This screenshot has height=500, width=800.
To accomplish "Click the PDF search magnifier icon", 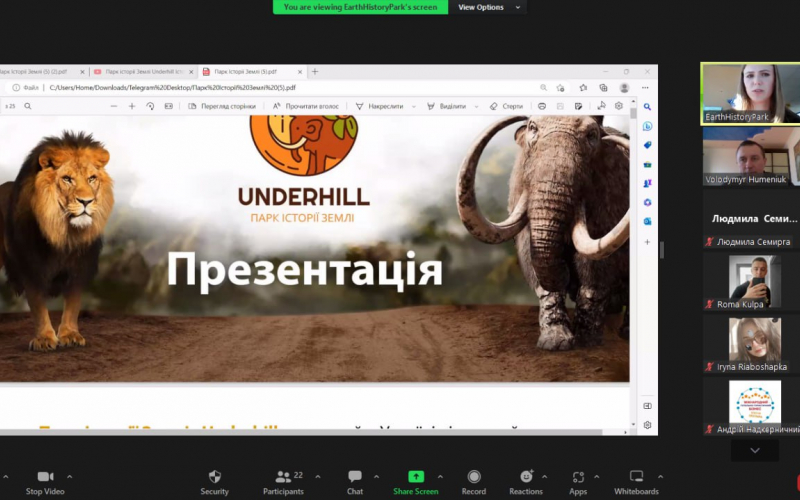I will point(28,106).
